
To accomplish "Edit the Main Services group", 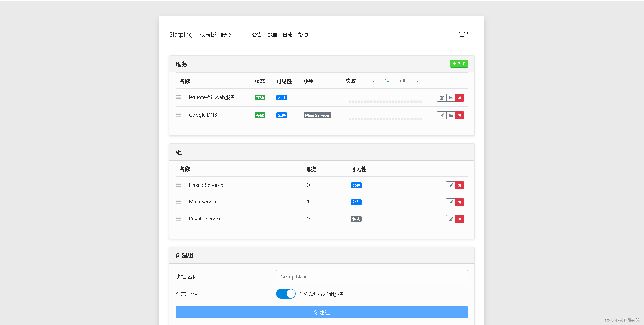I will (x=451, y=202).
